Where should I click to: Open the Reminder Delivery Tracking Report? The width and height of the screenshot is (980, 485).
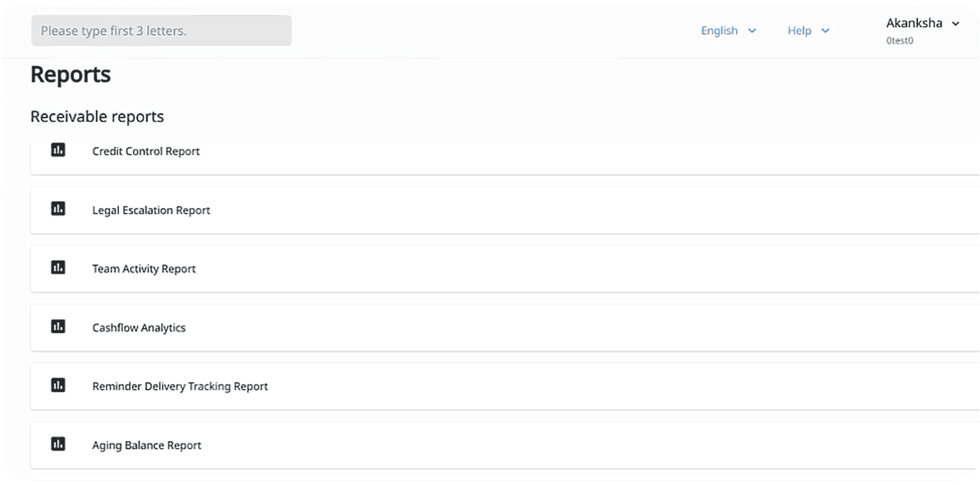point(180,387)
